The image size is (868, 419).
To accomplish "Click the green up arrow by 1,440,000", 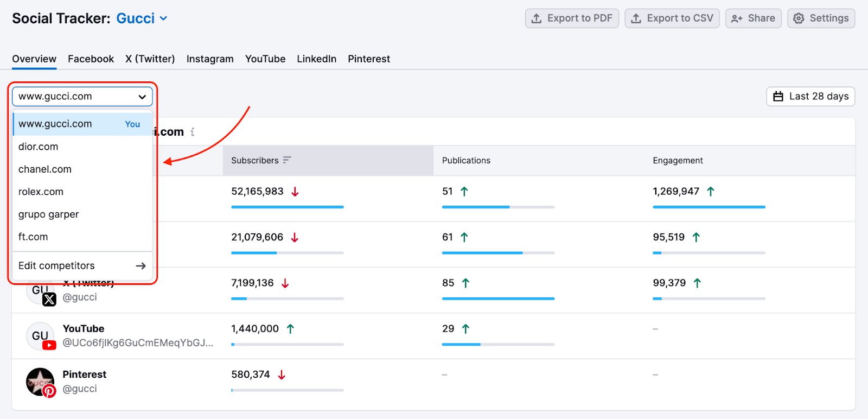I will coord(290,329).
